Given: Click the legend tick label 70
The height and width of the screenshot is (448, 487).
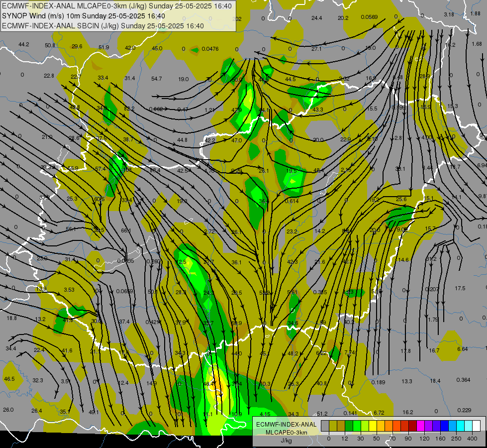Looking at the screenshot, I should click(392, 439).
